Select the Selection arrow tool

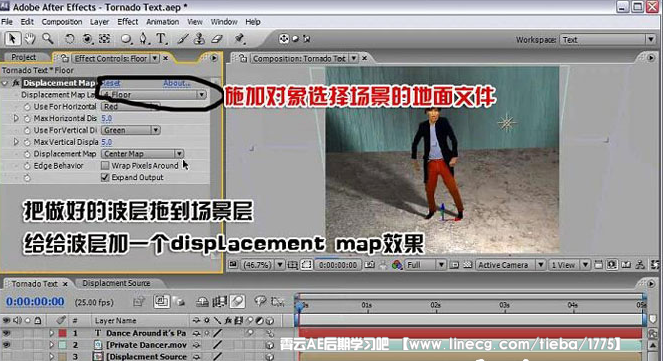(12, 39)
